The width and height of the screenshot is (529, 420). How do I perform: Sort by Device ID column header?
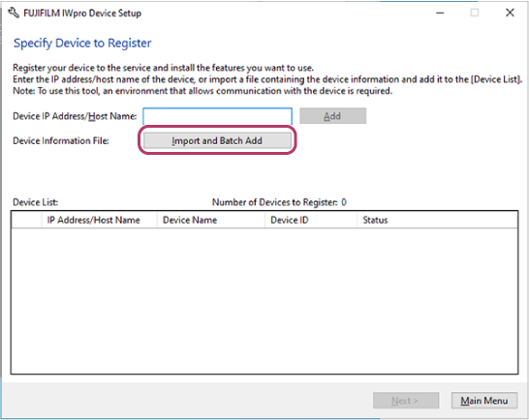(x=311, y=220)
